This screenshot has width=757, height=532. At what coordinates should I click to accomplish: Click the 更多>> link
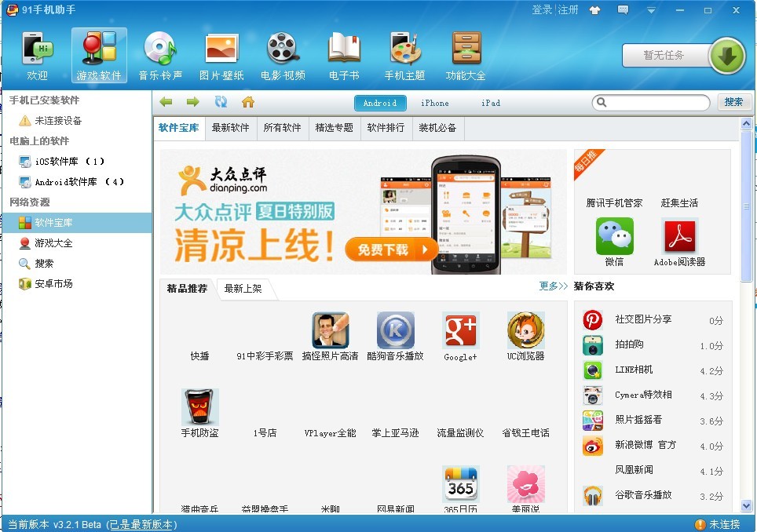click(554, 286)
